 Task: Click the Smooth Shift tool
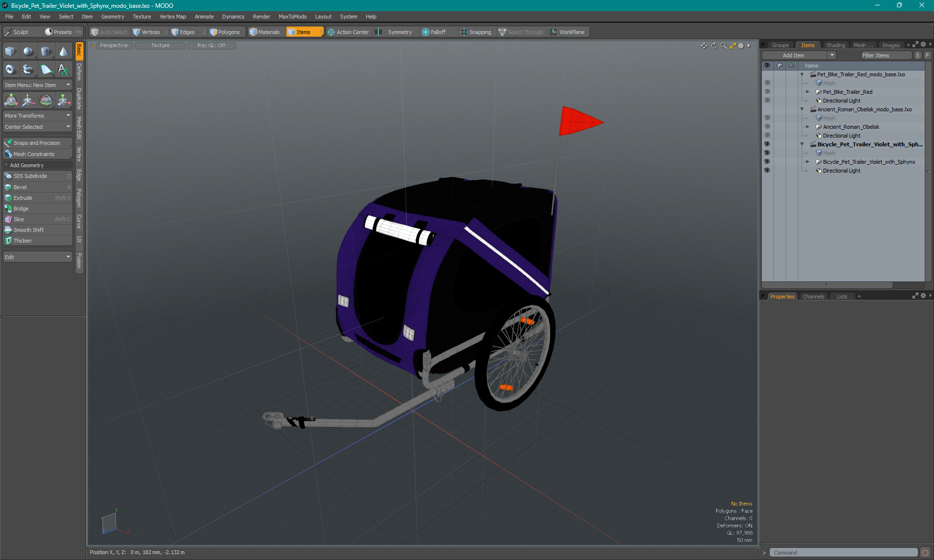point(37,230)
